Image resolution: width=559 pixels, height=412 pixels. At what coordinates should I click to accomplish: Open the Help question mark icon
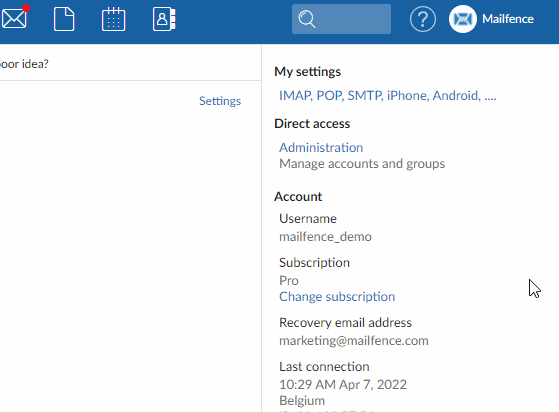(x=422, y=19)
